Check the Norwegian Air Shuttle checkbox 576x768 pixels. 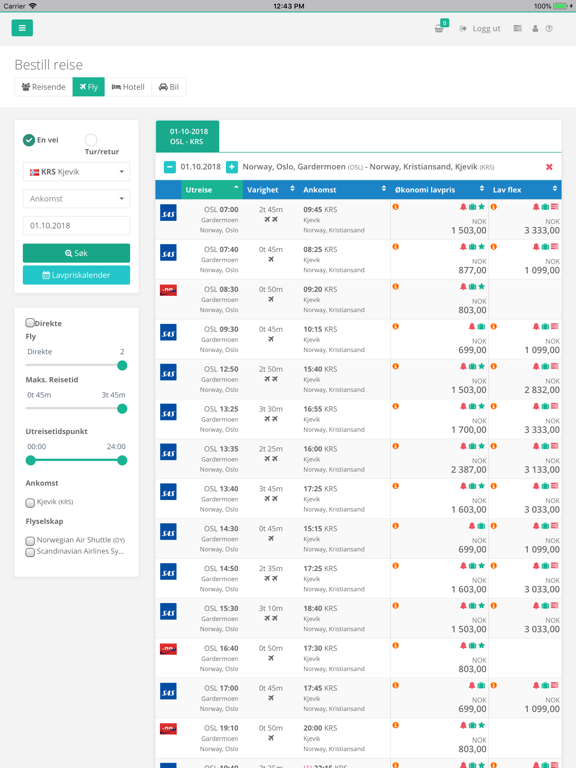point(30,541)
